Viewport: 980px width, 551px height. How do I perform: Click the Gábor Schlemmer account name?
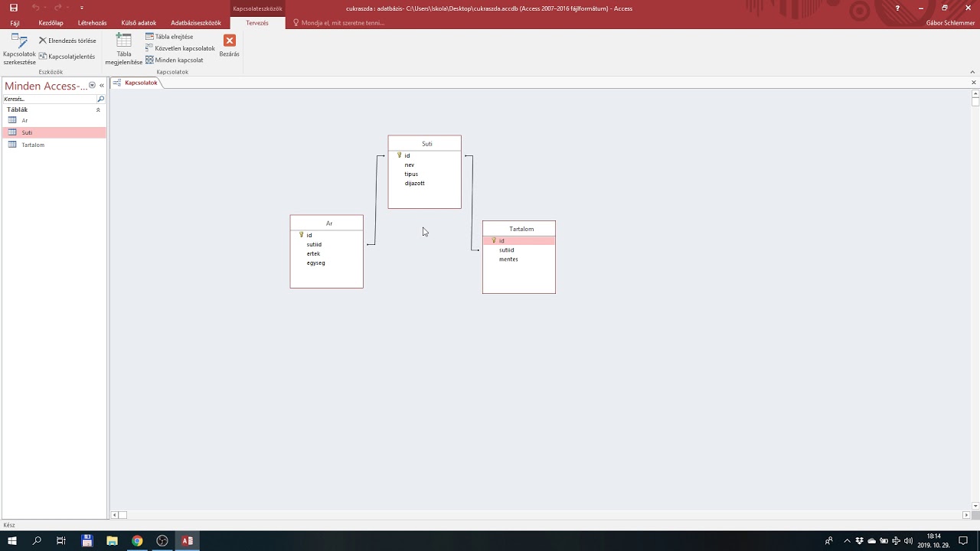(950, 23)
